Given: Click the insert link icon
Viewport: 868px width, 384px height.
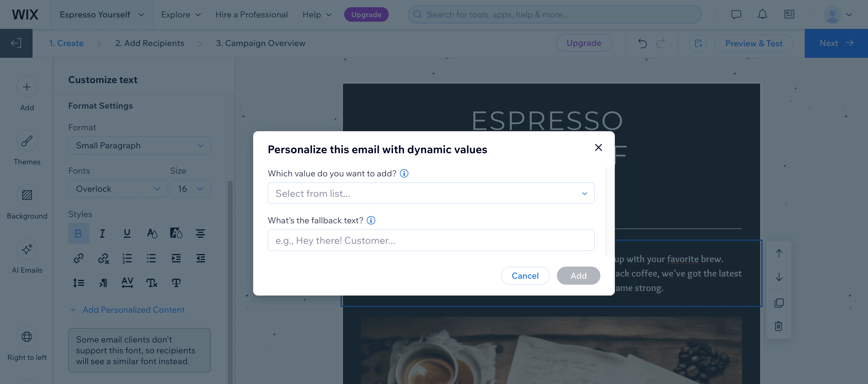Looking at the screenshot, I should click(x=78, y=258).
